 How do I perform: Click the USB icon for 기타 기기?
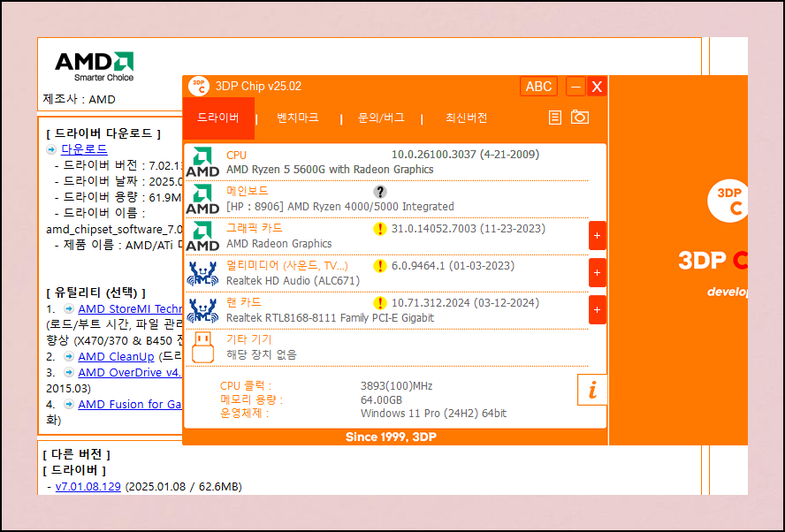click(x=202, y=347)
